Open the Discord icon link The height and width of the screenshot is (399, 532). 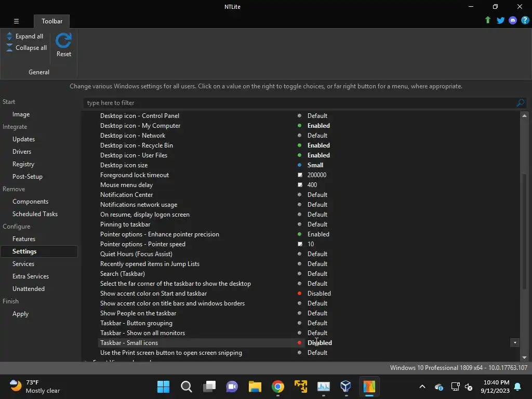pos(513,20)
